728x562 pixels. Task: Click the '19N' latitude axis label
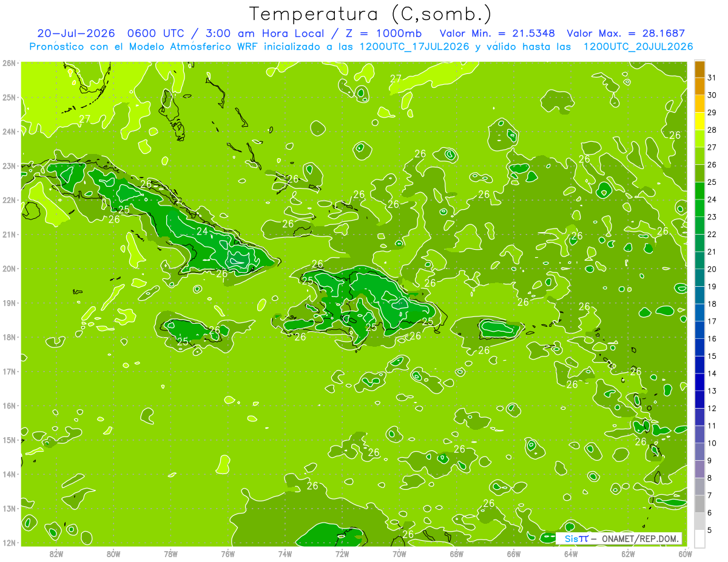pyautogui.click(x=10, y=303)
